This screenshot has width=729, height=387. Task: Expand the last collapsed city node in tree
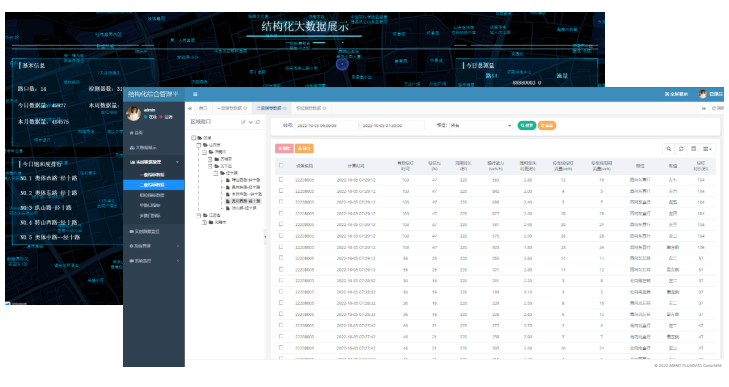(x=204, y=222)
